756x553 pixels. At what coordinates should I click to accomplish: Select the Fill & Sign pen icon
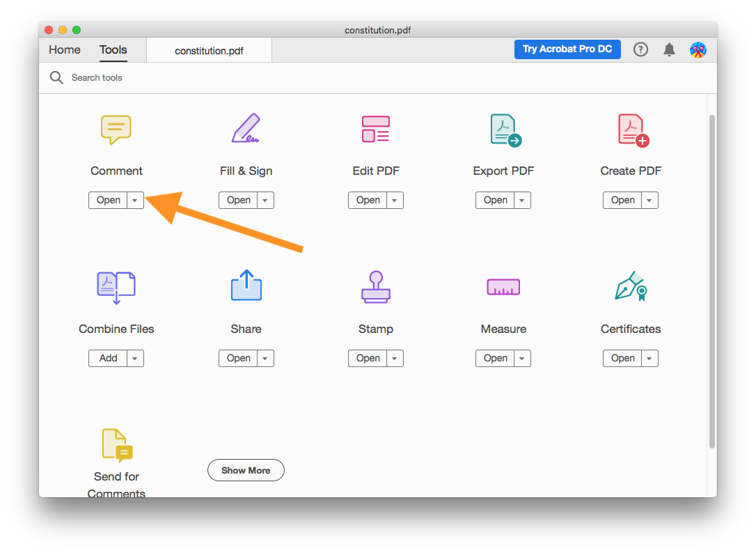[245, 129]
